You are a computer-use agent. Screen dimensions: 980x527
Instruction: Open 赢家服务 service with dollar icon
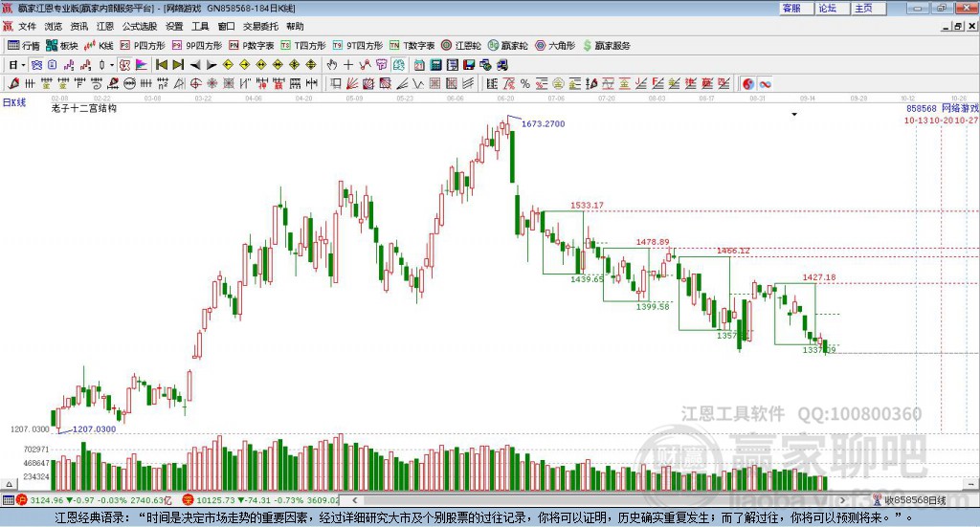[607, 46]
